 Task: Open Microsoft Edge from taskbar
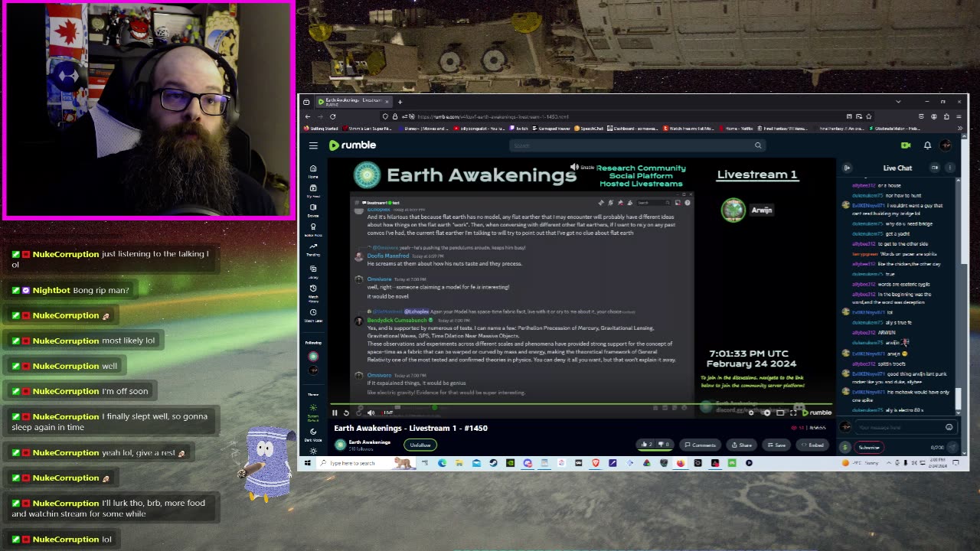pos(442,463)
